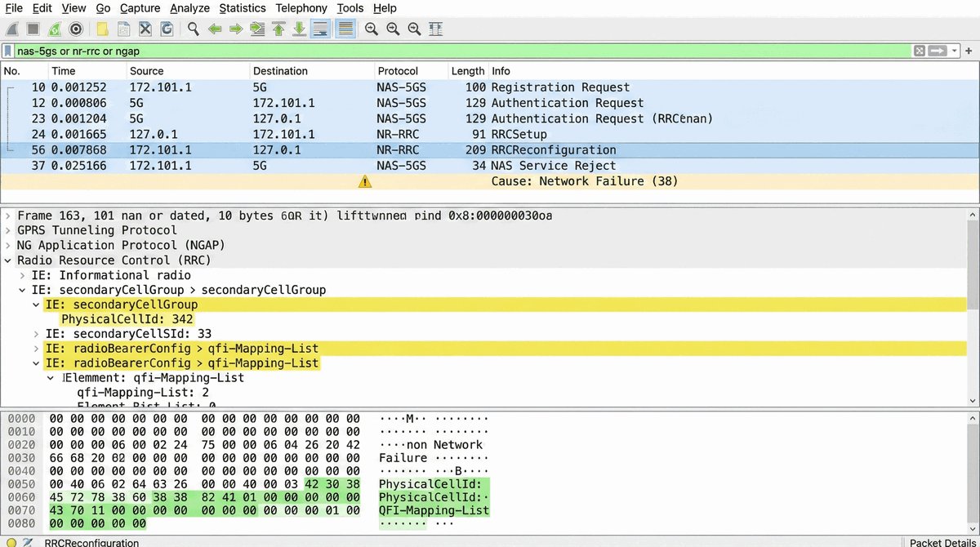Clear the display filter with the X button
The width and height of the screenshot is (980, 547).
point(920,51)
